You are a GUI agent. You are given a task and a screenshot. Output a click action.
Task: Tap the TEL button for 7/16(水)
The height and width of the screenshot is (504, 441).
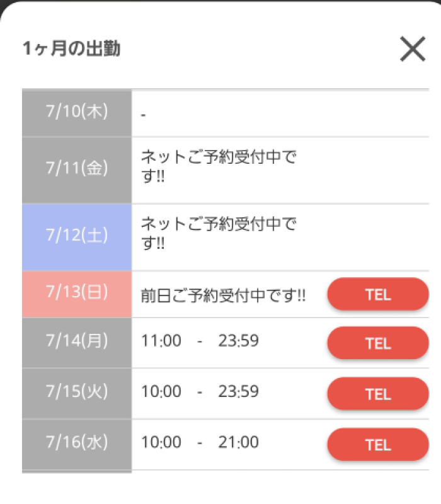[x=378, y=445]
